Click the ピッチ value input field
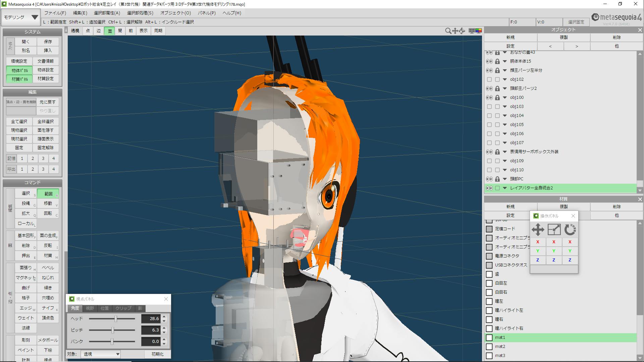644x362 pixels. (151, 330)
